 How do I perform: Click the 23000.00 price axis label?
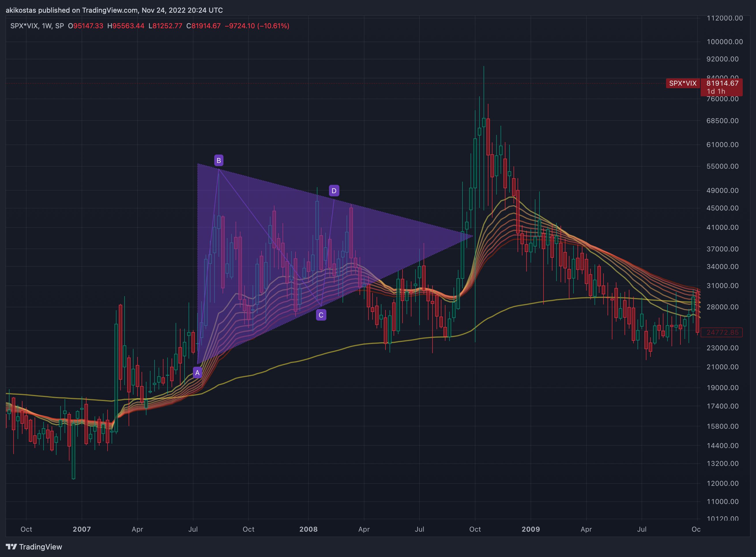point(722,348)
